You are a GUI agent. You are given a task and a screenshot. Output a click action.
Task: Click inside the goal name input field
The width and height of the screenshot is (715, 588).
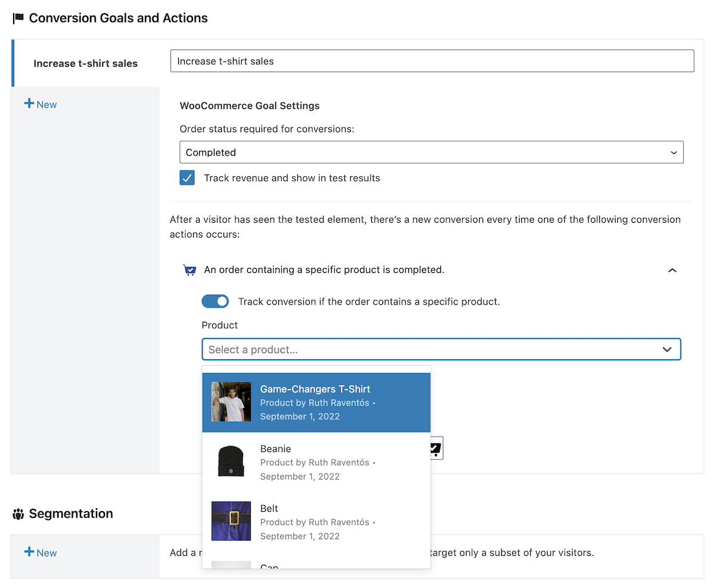(432, 60)
